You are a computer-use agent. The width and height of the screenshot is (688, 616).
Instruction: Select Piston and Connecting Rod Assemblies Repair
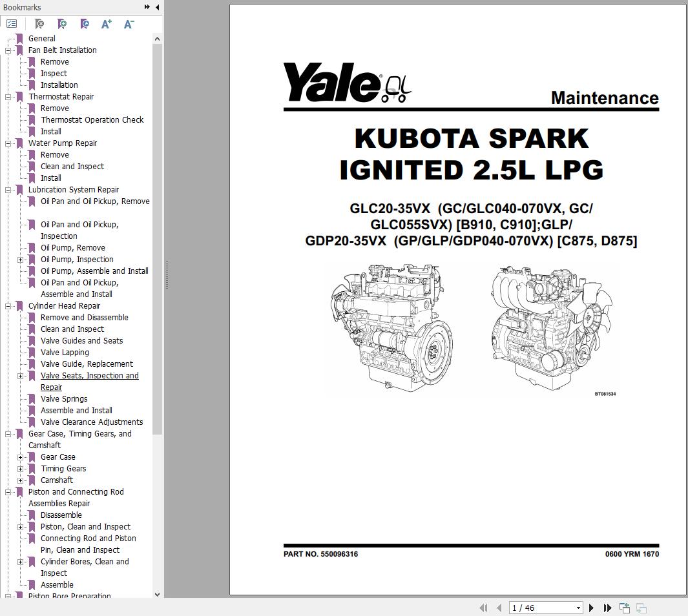click(76, 498)
